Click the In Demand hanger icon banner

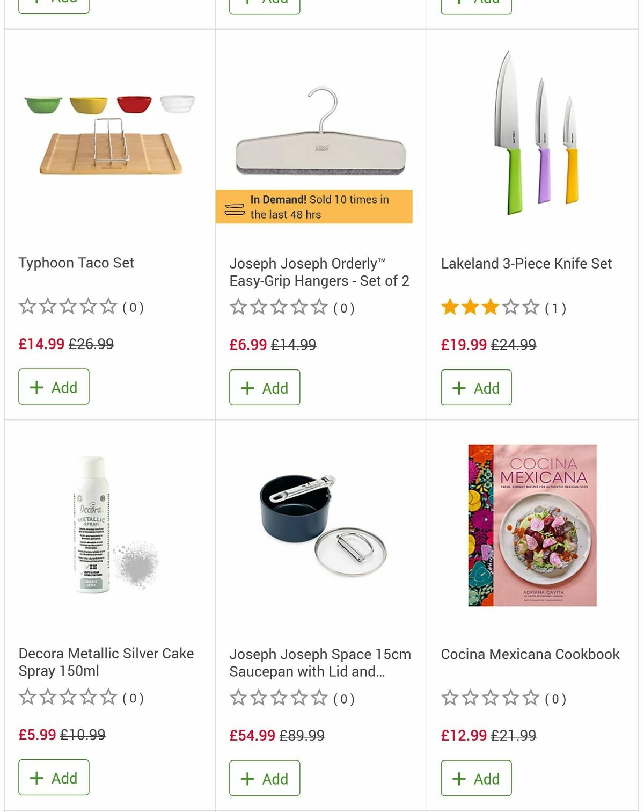(314, 207)
